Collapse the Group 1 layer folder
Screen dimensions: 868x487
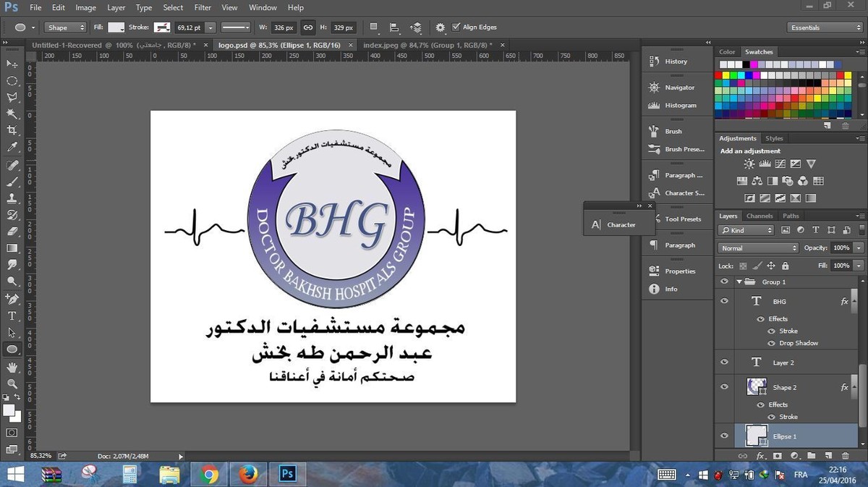[739, 281]
